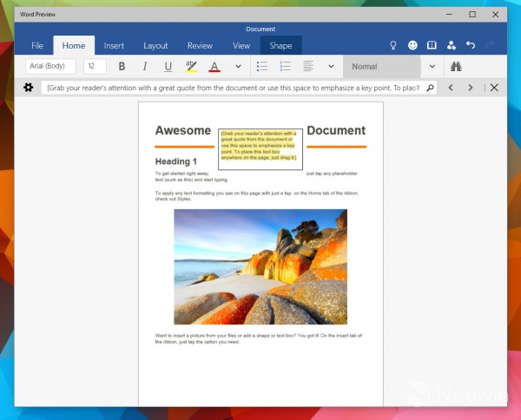Apply yellow text highlight color
The image size is (521, 420).
[x=191, y=67]
